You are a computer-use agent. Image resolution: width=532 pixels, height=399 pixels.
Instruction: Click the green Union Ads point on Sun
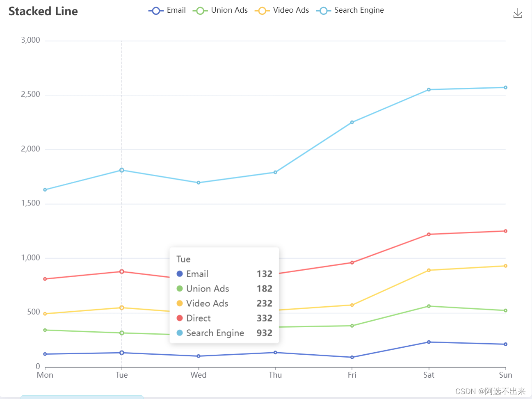coord(505,310)
